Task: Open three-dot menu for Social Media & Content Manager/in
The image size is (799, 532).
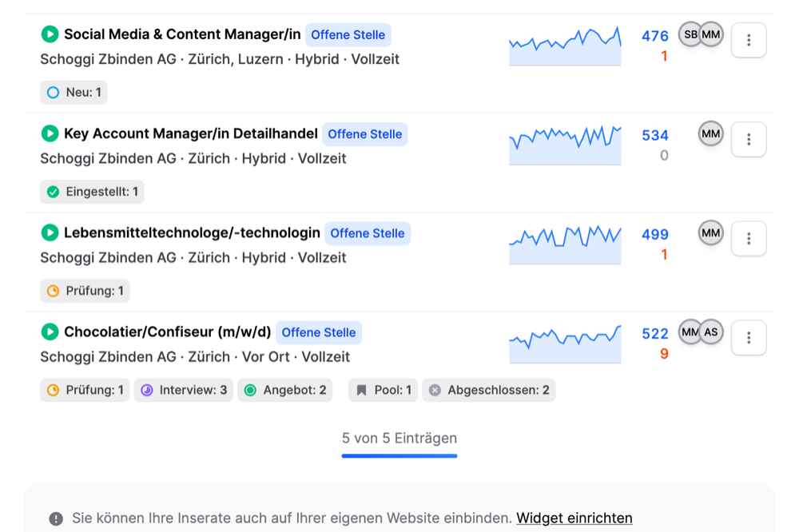Action: coord(749,40)
